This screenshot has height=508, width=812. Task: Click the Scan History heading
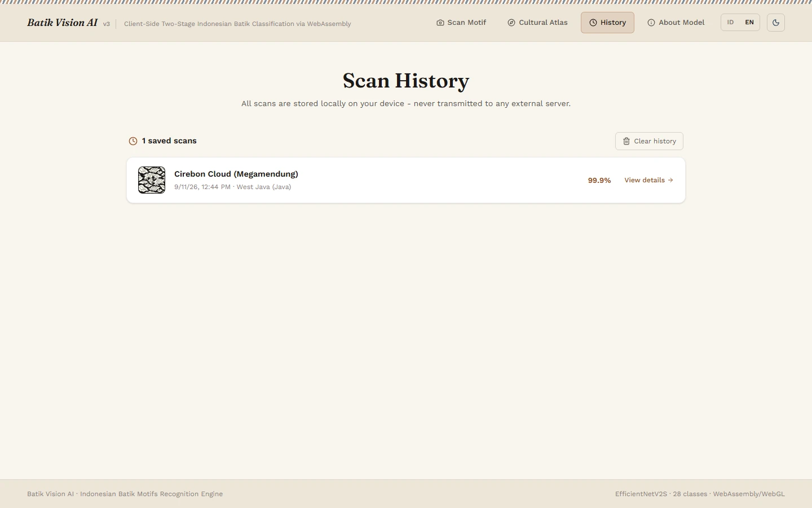[x=406, y=81]
